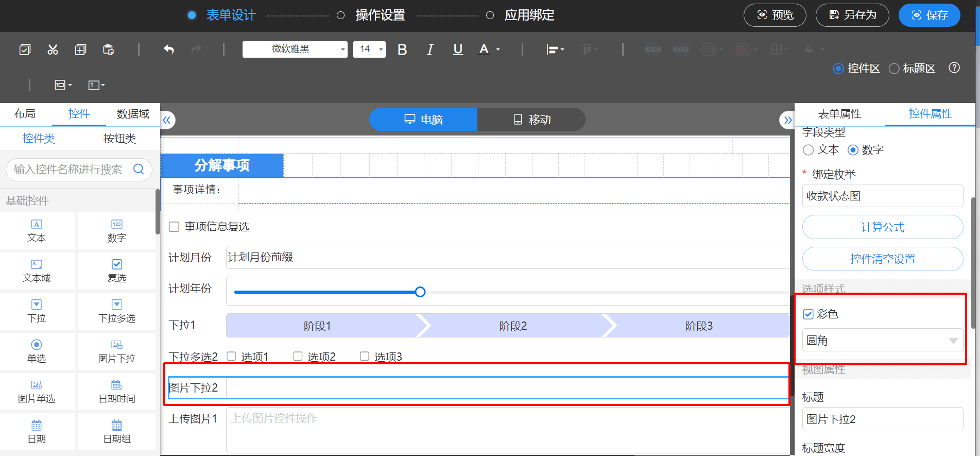Switch to the 数据域 tab
Screen dimensions: 980x456
[x=133, y=114]
